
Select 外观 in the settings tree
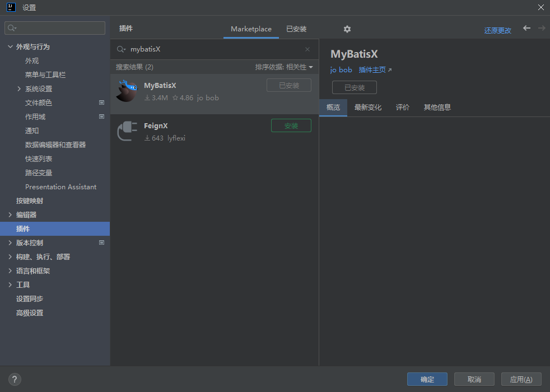point(32,60)
